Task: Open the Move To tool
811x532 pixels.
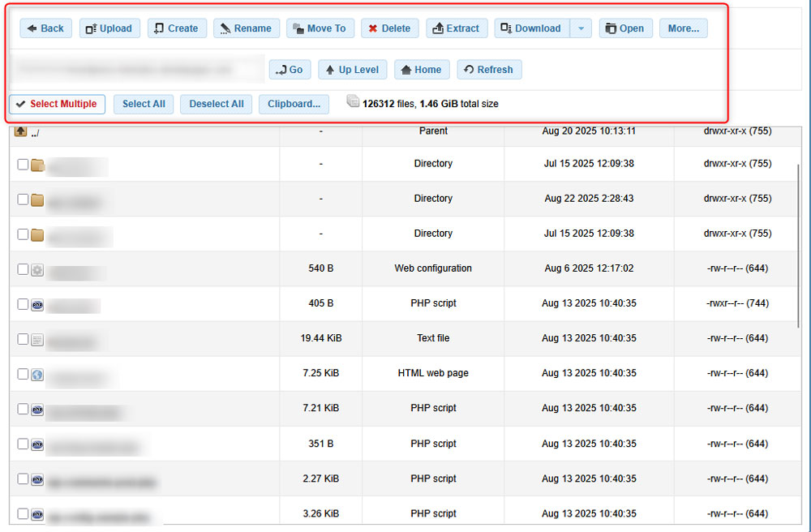Action: (x=299, y=28)
